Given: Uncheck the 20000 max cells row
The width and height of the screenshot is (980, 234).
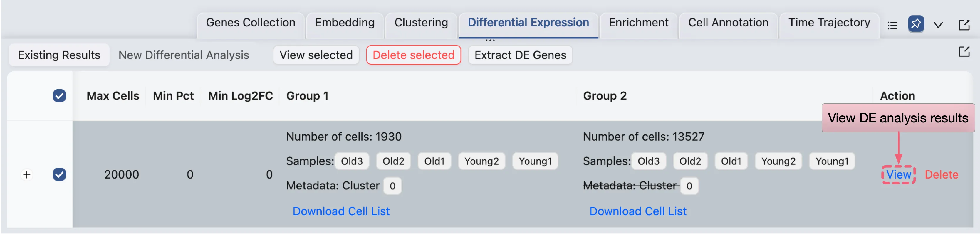Looking at the screenshot, I should pyautogui.click(x=59, y=174).
